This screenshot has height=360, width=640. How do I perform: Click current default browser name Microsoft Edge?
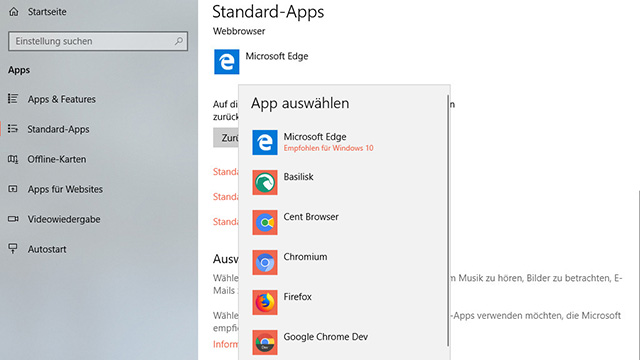tap(277, 56)
